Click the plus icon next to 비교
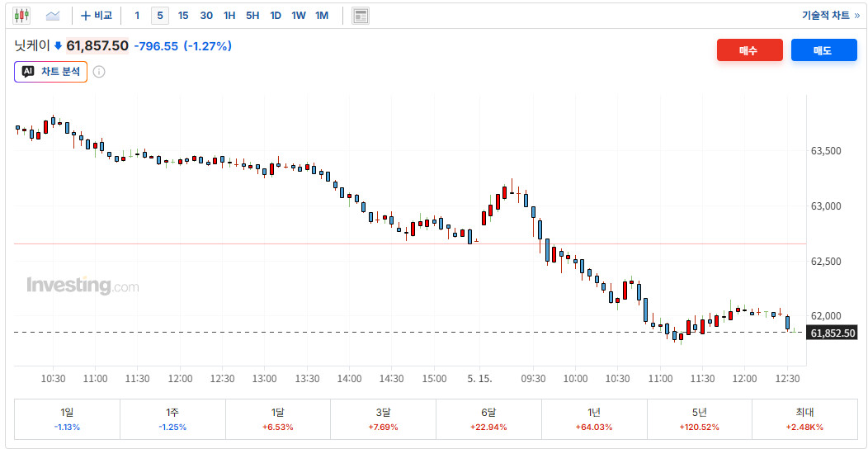The width and height of the screenshot is (868, 449). [x=85, y=16]
